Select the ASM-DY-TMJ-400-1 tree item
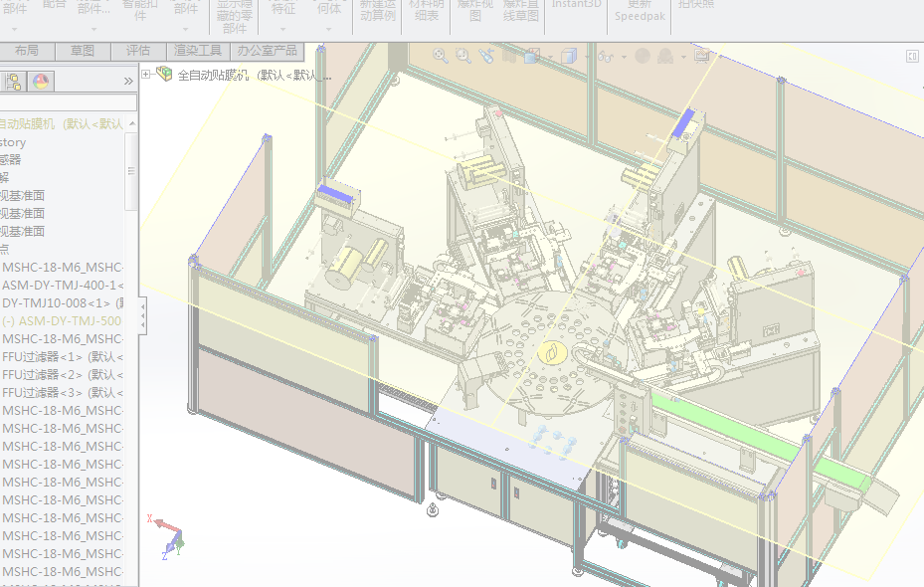 [62, 286]
